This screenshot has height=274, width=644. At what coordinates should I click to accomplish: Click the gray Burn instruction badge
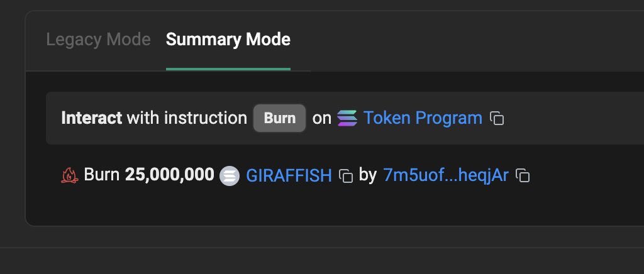279,118
